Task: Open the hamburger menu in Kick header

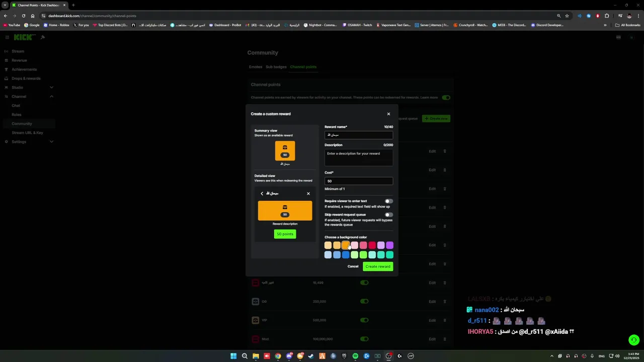Action: pos(7,37)
